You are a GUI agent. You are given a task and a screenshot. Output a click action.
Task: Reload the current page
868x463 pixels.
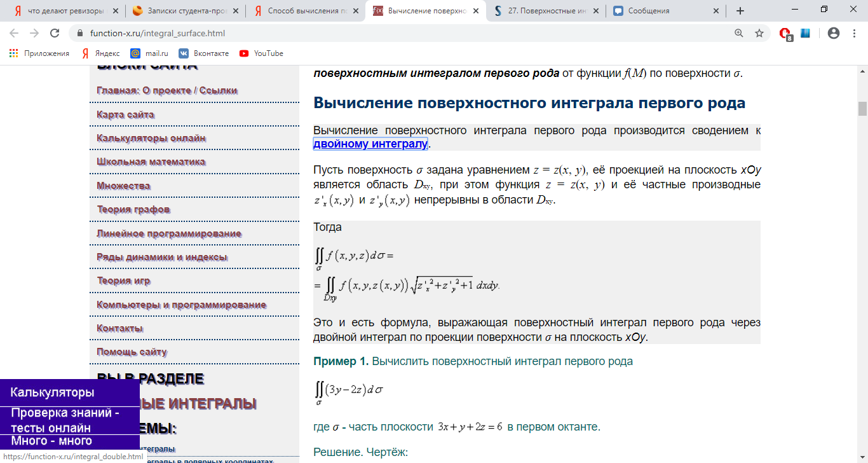(55, 33)
